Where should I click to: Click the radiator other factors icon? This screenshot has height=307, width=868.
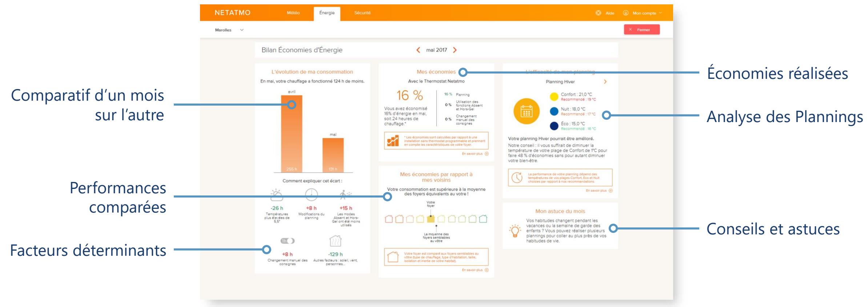(x=335, y=241)
